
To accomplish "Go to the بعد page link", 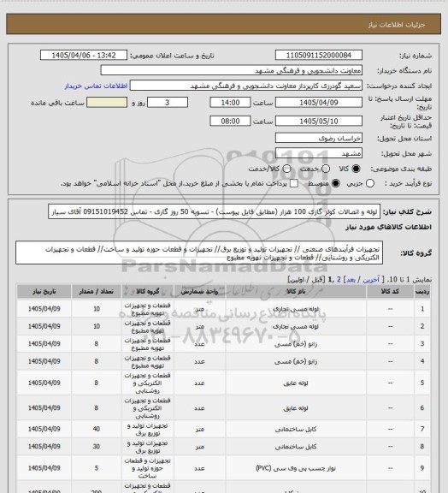I will (x=351, y=280).
